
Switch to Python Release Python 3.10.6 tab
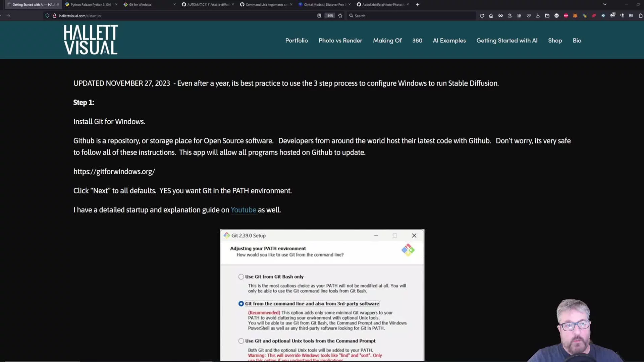(91, 5)
